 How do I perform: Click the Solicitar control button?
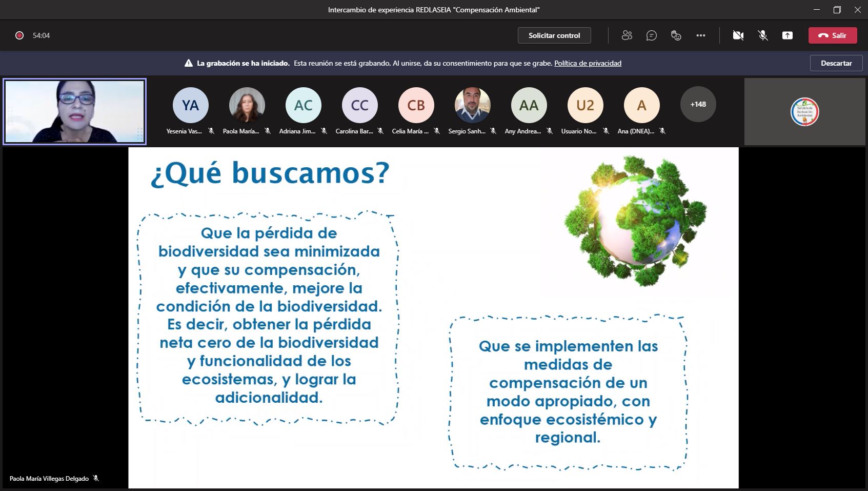click(x=554, y=35)
